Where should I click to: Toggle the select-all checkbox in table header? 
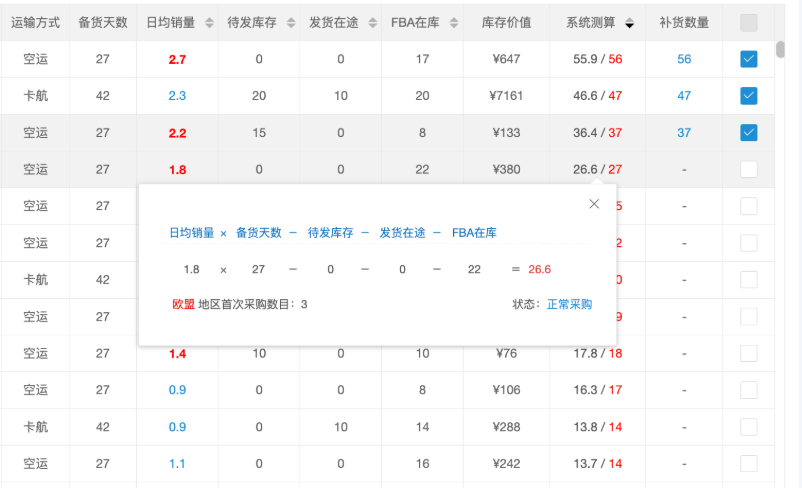coord(749,23)
